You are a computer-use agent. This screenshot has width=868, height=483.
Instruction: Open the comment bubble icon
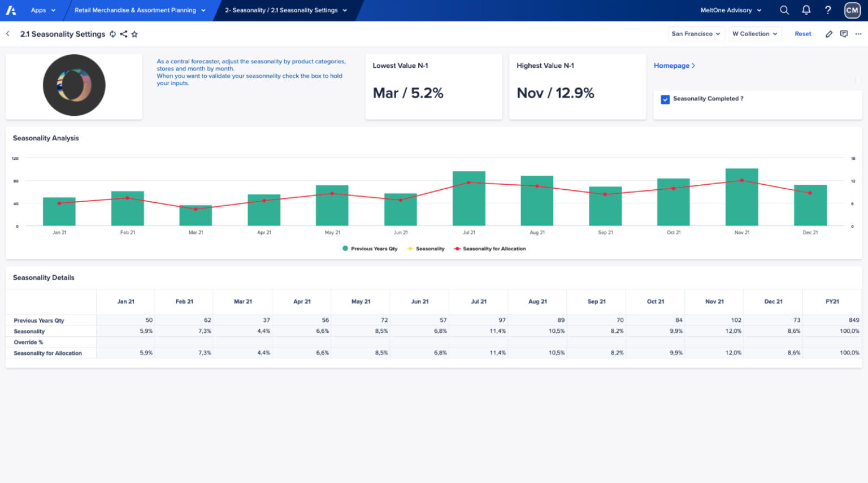(844, 34)
